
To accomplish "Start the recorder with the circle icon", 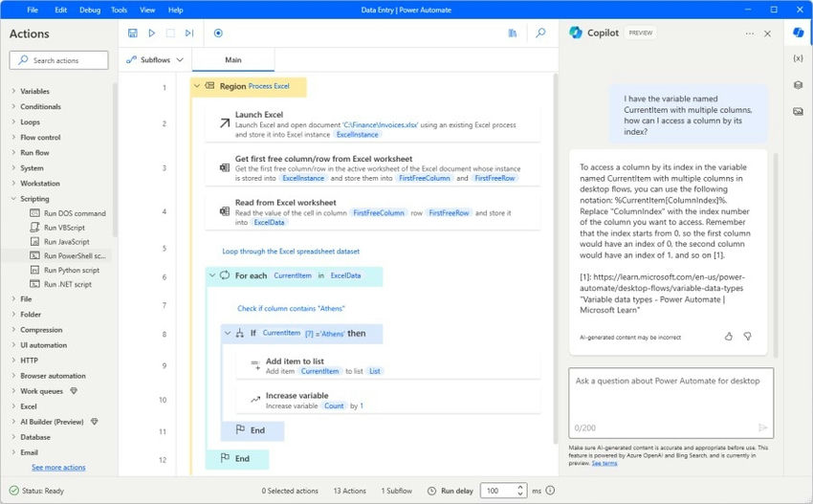I will pos(218,33).
